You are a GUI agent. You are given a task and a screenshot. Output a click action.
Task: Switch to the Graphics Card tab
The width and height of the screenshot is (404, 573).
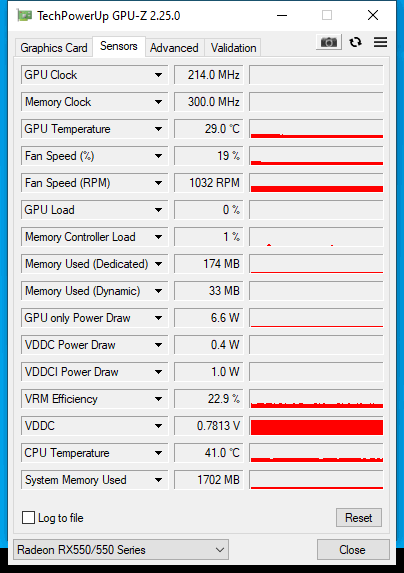tap(54, 48)
